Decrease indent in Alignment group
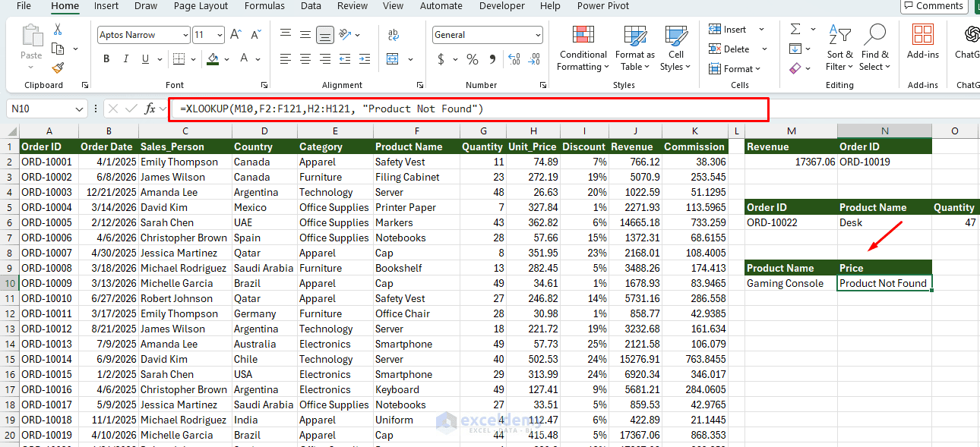Screen dimensions: 980x447 [346, 58]
